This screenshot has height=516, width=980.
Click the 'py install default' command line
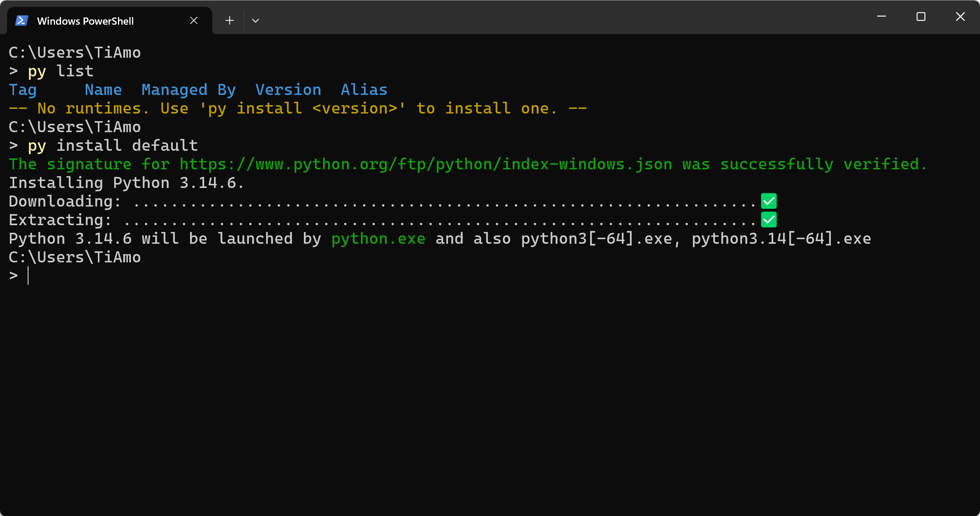[113, 145]
